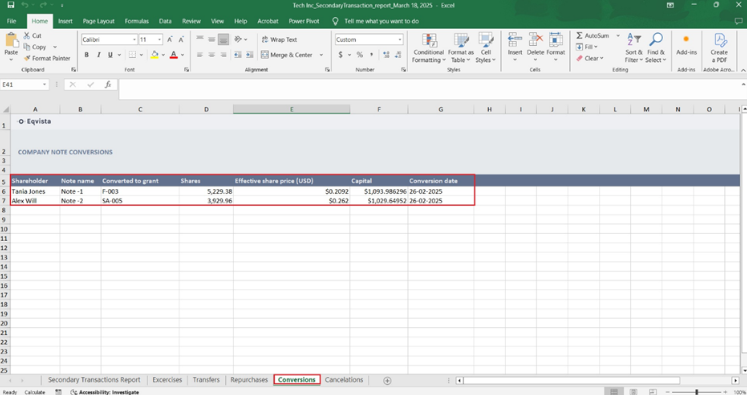Click Merge & Center button
The height and width of the screenshot is (395, 747).
click(x=286, y=55)
